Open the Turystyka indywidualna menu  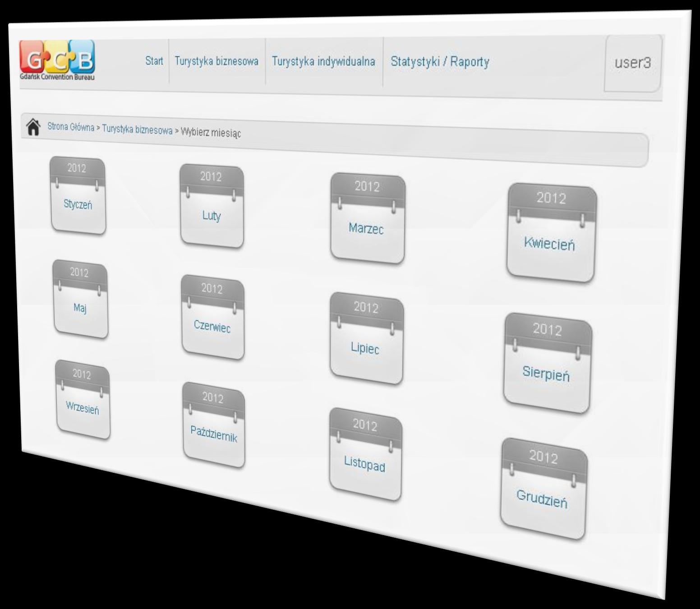[x=323, y=61]
